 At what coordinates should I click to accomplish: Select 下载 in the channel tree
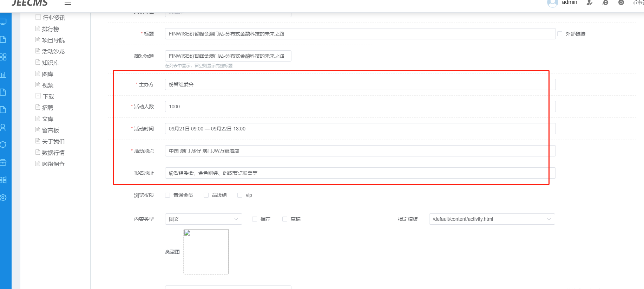48,97
